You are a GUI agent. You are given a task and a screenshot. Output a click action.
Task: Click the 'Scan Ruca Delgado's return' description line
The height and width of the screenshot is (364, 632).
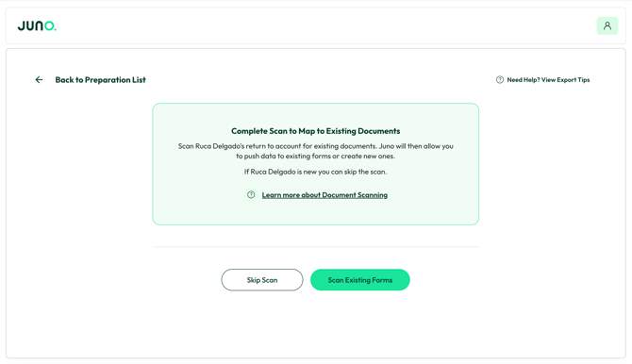click(316, 146)
